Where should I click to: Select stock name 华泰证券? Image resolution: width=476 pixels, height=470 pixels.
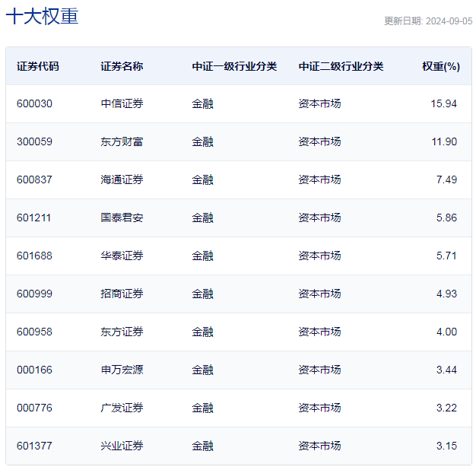pyautogui.click(x=122, y=256)
